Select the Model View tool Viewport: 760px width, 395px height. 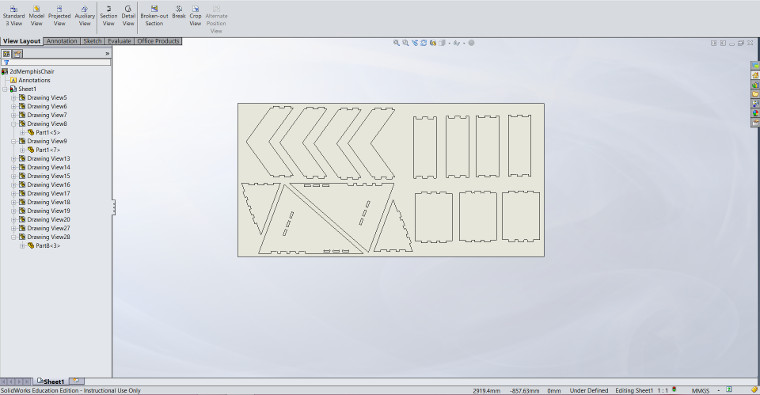pos(36,16)
